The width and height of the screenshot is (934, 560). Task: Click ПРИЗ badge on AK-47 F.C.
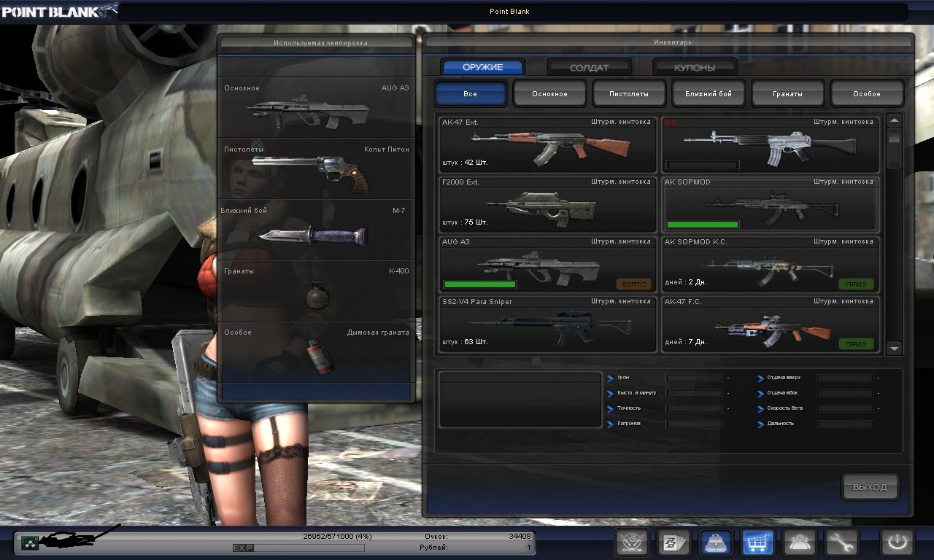856,343
